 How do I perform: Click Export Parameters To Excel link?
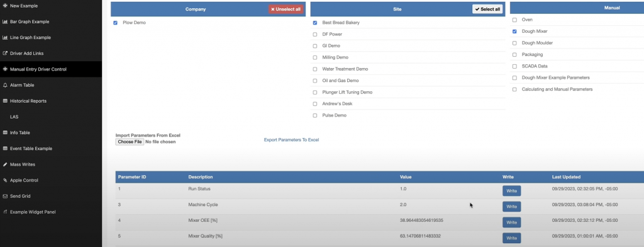(291, 140)
